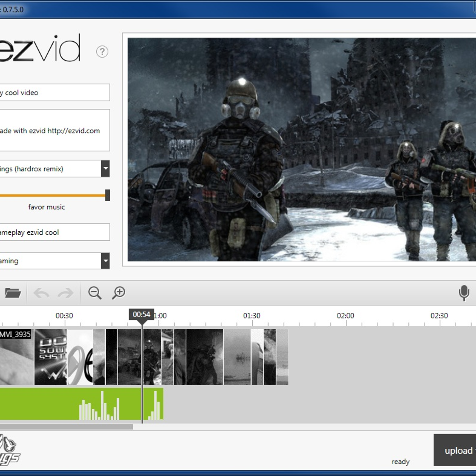The height and width of the screenshot is (476, 476).
Task: Click the 01:30 mark on the ruler
Action: pos(252,316)
